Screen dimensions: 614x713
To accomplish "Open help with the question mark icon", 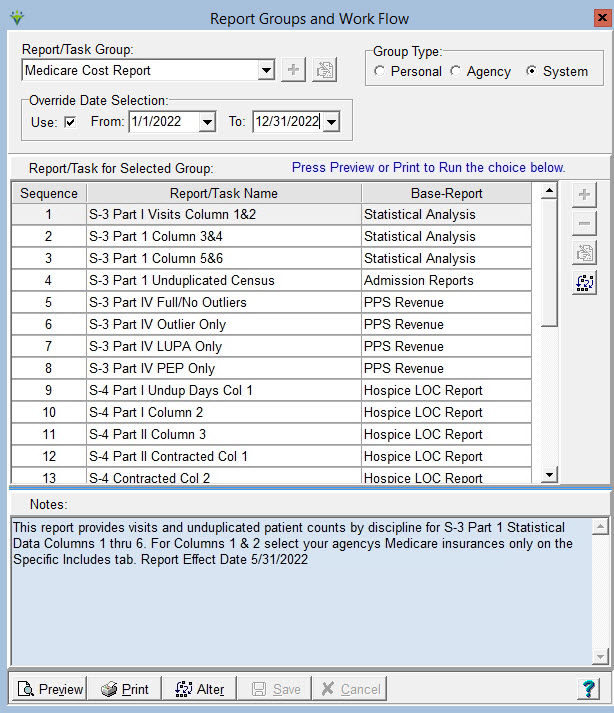I will [x=589, y=689].
